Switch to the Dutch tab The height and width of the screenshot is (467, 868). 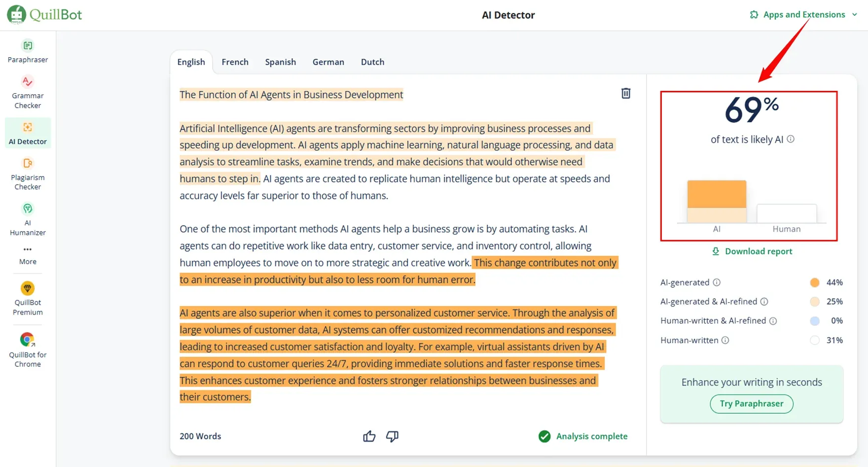372,62
